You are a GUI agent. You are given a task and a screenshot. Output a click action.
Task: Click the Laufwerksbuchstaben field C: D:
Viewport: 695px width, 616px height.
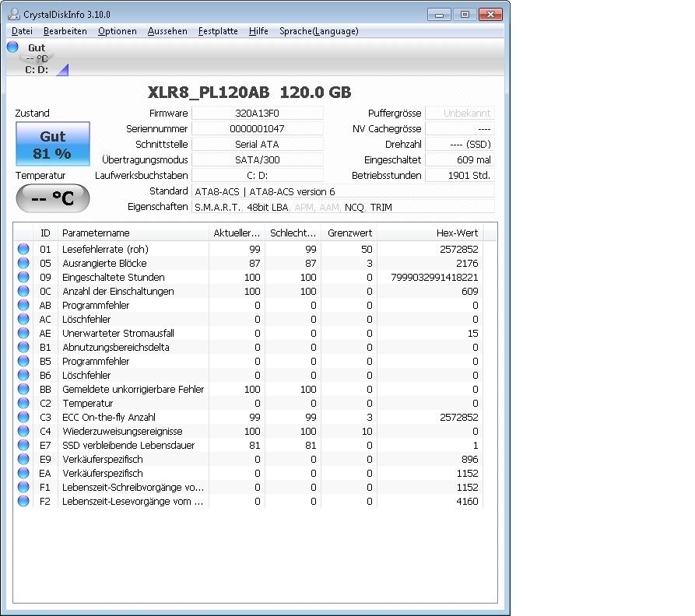(x=257, y=175)
